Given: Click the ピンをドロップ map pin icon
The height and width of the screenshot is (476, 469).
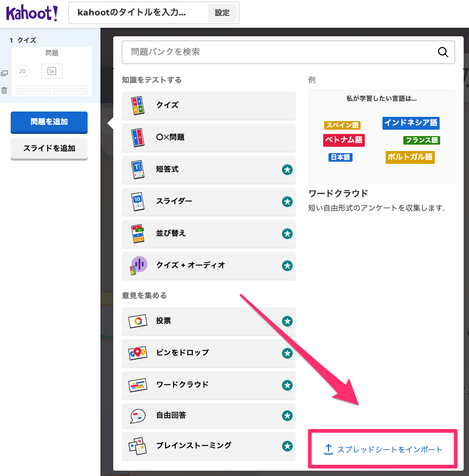Looking at the screenshot, I should pyautogui.click(x=138, y=353).
